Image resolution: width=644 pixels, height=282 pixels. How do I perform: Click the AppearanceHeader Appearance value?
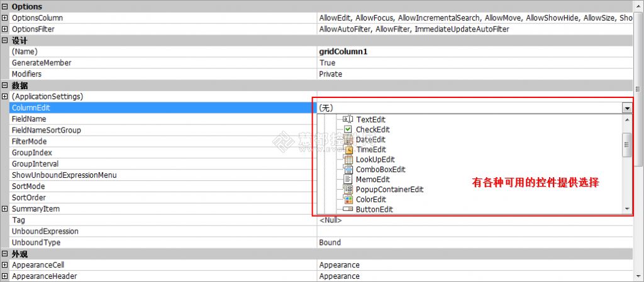click(x=339, y=276)
